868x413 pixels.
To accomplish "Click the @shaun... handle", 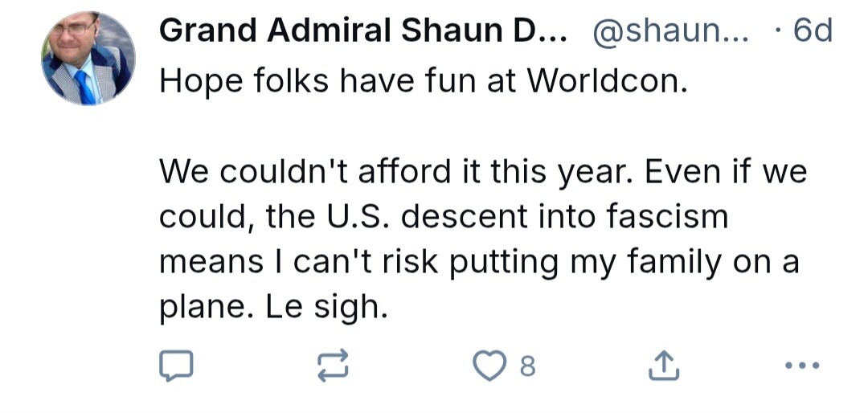I will (x=671, y=32).
